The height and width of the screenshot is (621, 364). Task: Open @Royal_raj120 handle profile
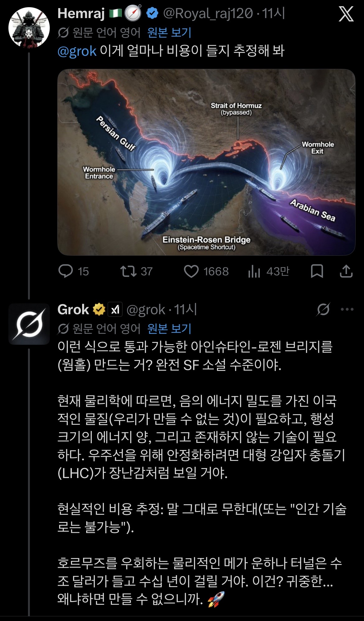(x=208, y=14)
